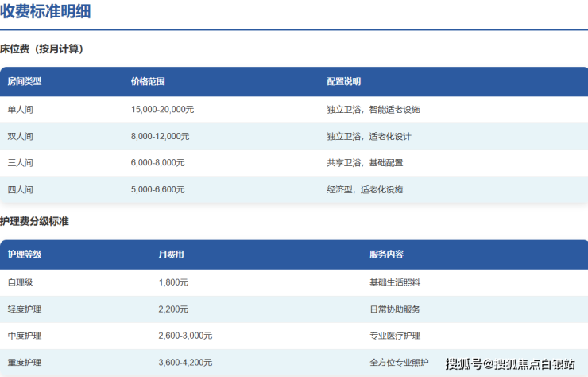Select the 四人间 row label

click(x=21, y=190)
